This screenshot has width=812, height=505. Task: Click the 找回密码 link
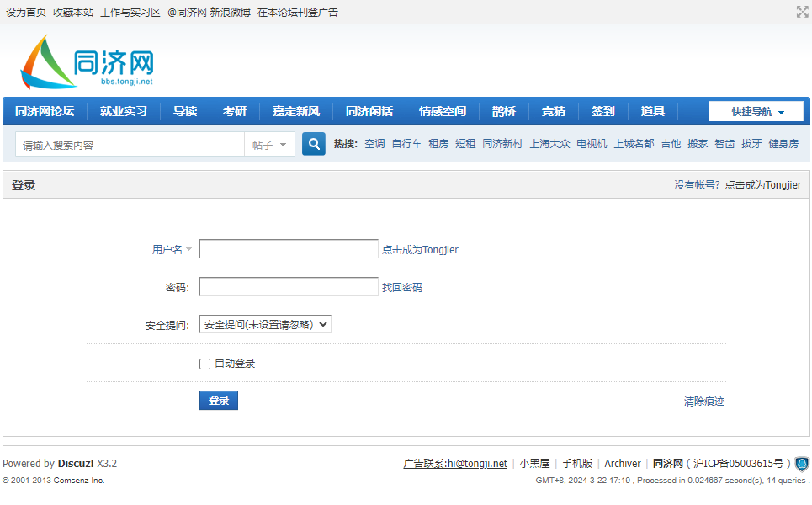402,287
